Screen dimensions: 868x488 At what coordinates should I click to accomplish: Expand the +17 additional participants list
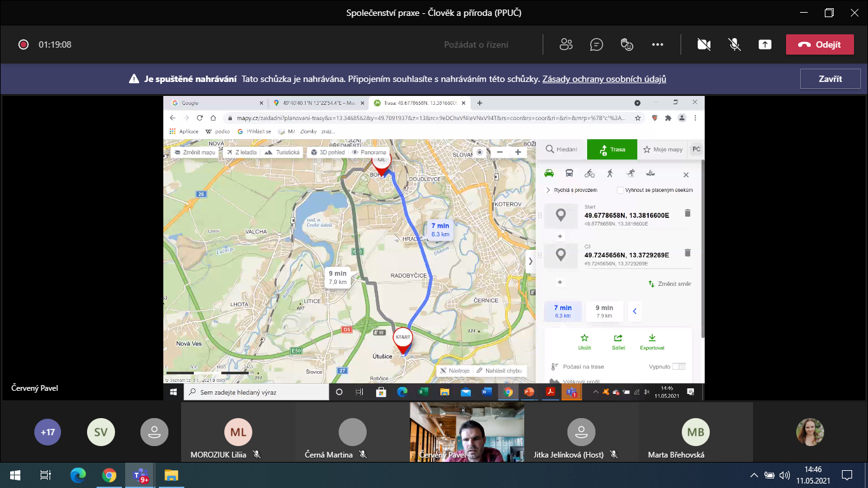48,432
